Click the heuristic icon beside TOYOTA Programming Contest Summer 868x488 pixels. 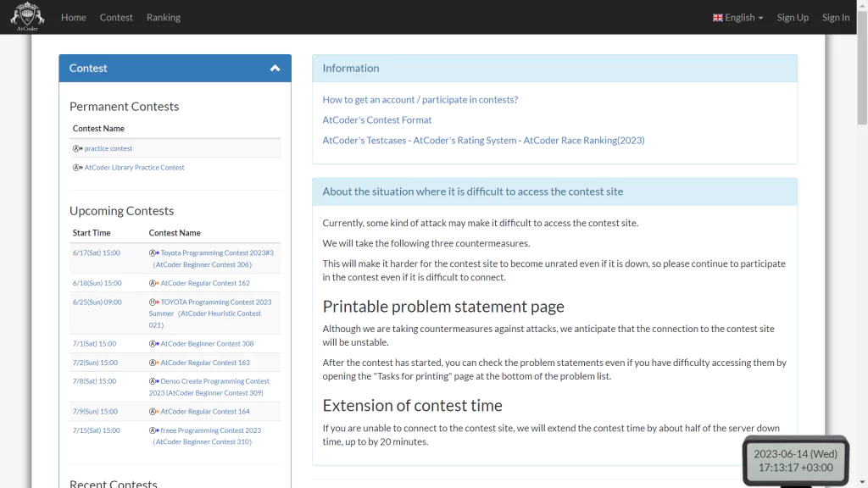pyautogui.click(x=154, y=302)
